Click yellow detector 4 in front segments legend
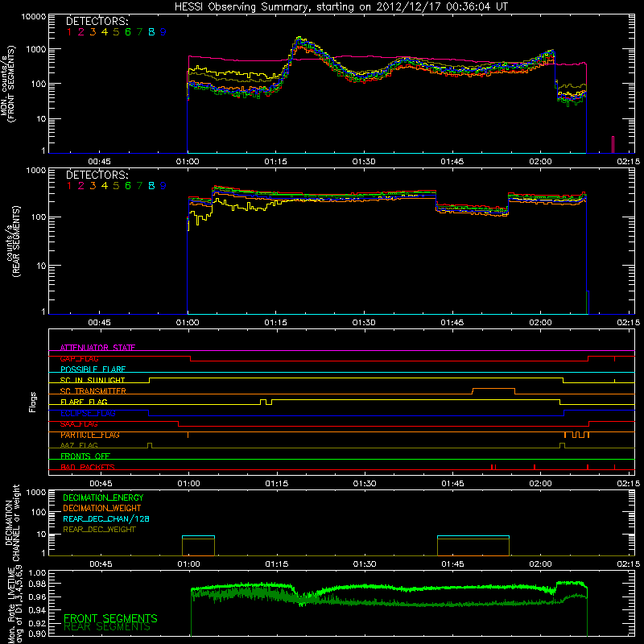 [x=105, y=32]
